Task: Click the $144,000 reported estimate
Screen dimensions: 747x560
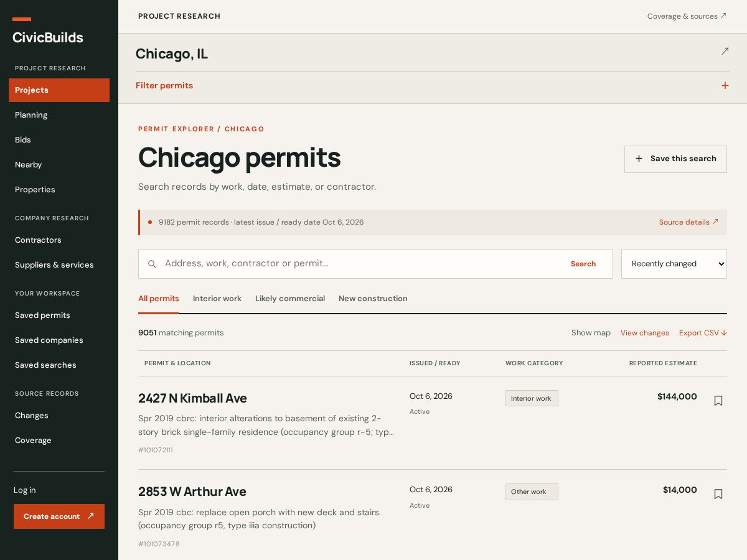Action: coord(677,396)
